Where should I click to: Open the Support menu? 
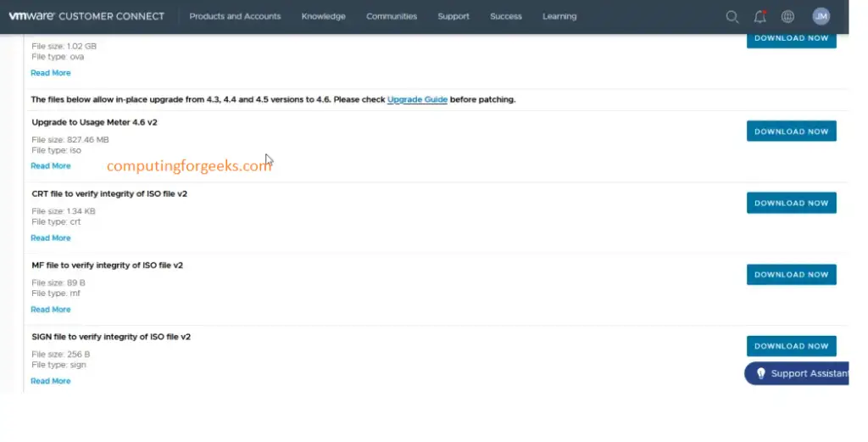click(453, 17)
